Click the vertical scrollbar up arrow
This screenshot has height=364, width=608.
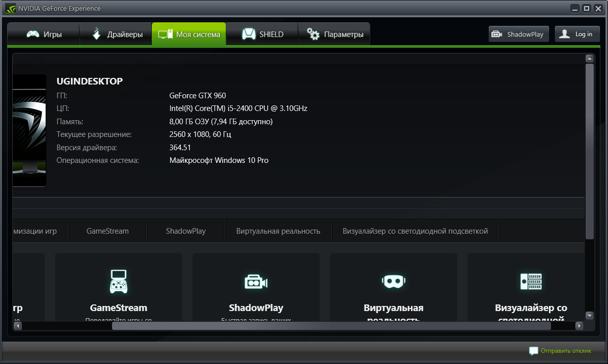[589, 59]
